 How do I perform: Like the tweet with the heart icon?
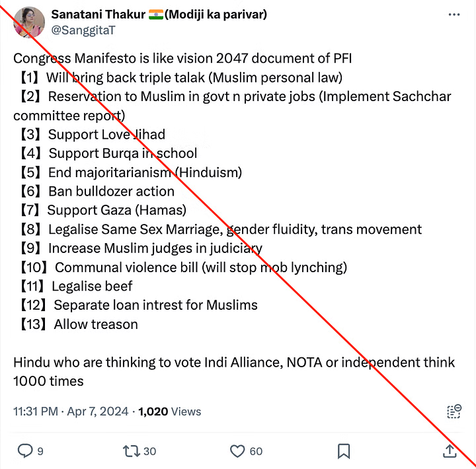click(x=237, y=451)
